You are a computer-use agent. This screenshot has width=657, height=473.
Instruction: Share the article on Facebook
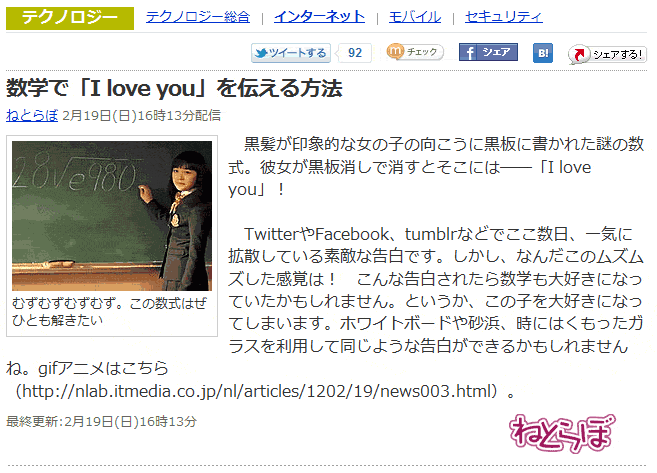coord(488,52)
